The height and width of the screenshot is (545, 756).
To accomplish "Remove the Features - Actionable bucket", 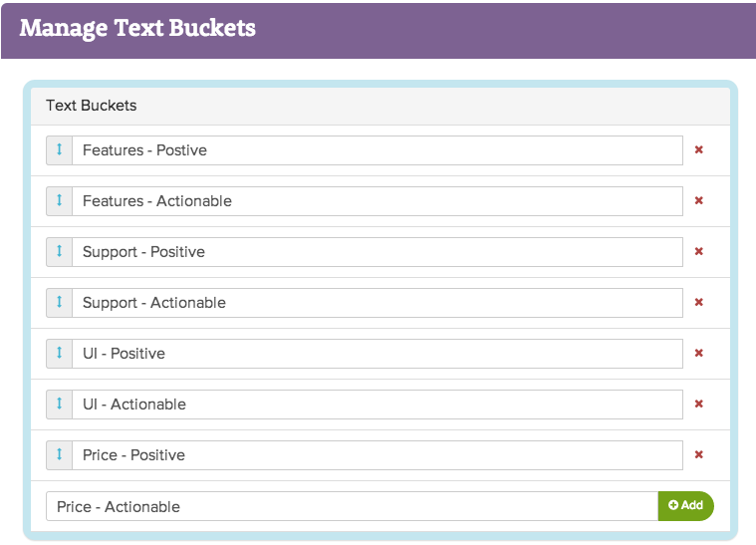I will 698,201.
